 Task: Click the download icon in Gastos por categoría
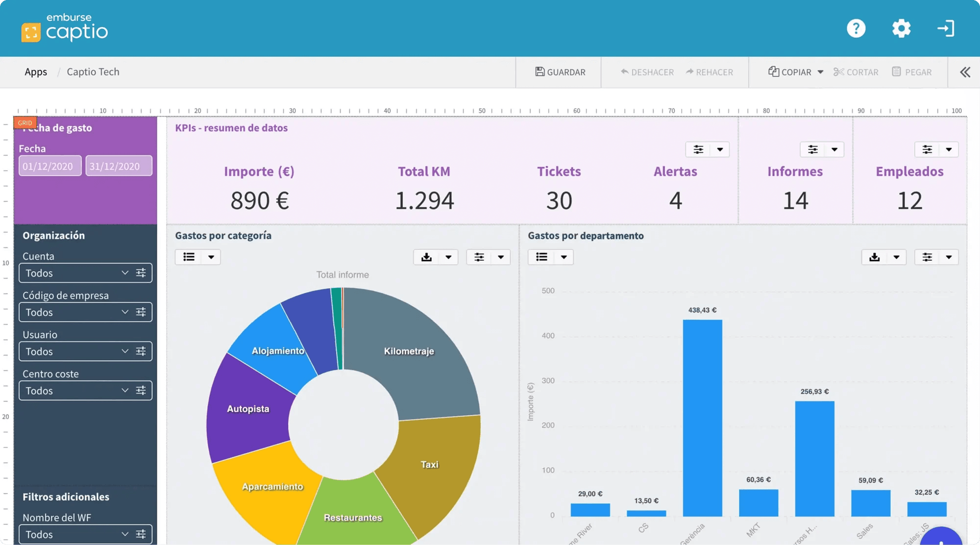[x=426, y=257]
